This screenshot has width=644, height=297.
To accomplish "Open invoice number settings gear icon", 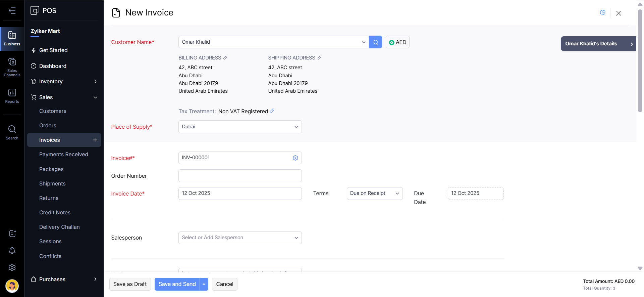I will point(295,158).
